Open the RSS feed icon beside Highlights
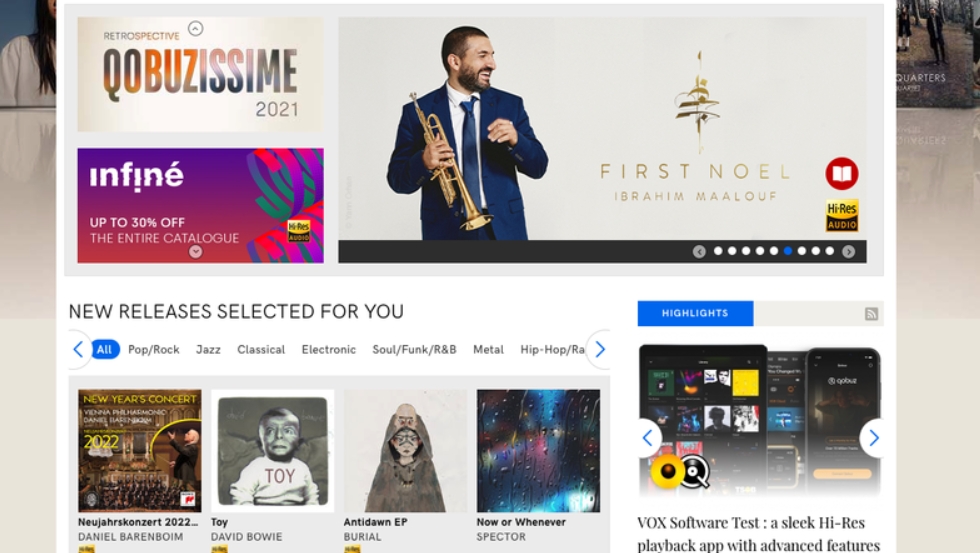This screenshot has width=980, height=553. pyautogui.click(x=871, y=314)
